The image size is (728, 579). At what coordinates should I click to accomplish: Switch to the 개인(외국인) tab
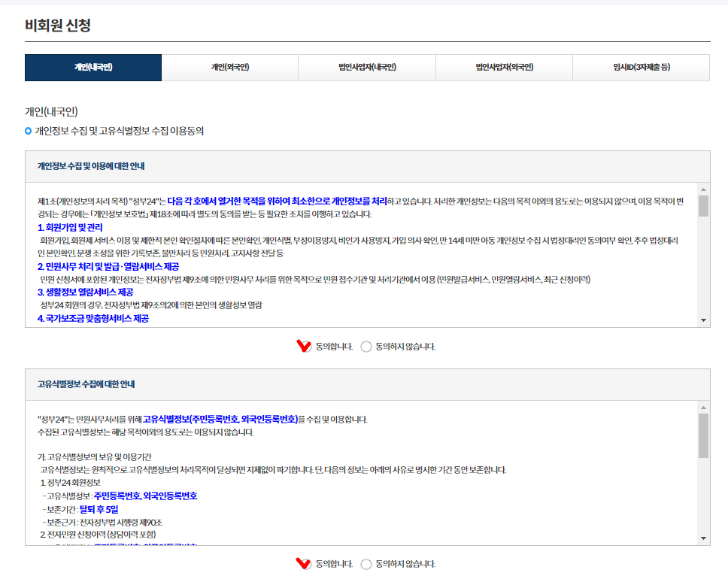[x=229, y=67]
